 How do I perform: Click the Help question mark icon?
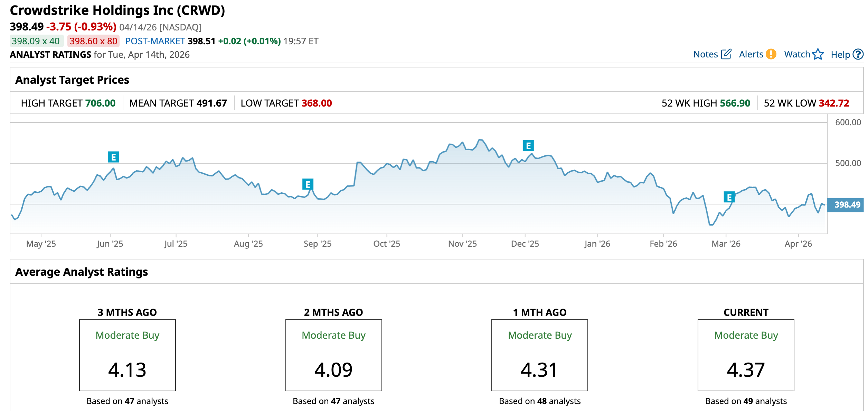coord(858,54)
